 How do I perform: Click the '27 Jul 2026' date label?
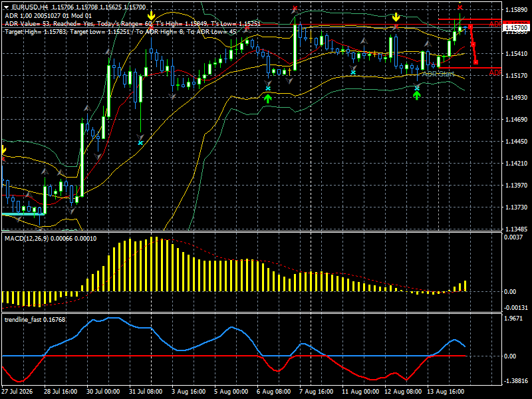[17, 391]
